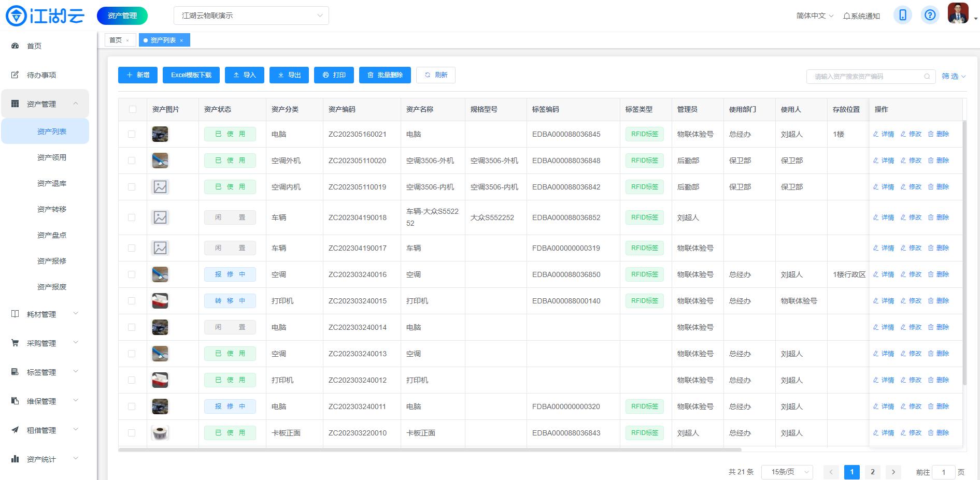Click the 新增 button

click(138, 75)
